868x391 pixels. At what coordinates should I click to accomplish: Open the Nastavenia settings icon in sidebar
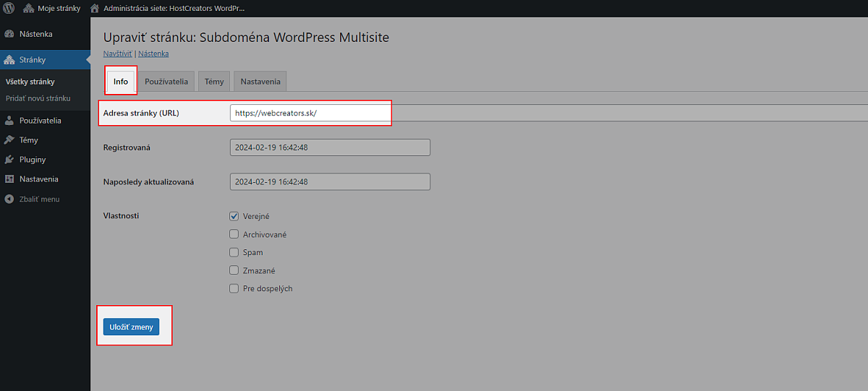coord(9,179)
